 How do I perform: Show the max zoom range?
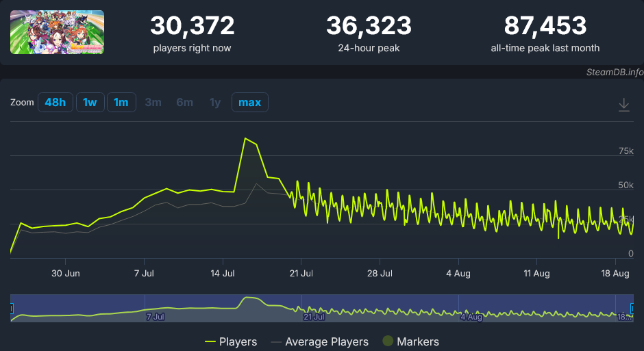click(x=249, y=103)
